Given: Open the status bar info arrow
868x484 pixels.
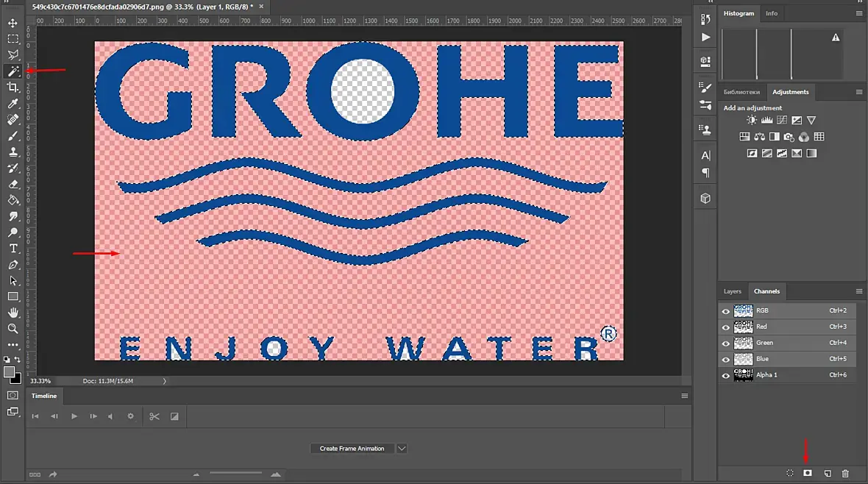Looking at the screenshot, I should coord(165,381).
